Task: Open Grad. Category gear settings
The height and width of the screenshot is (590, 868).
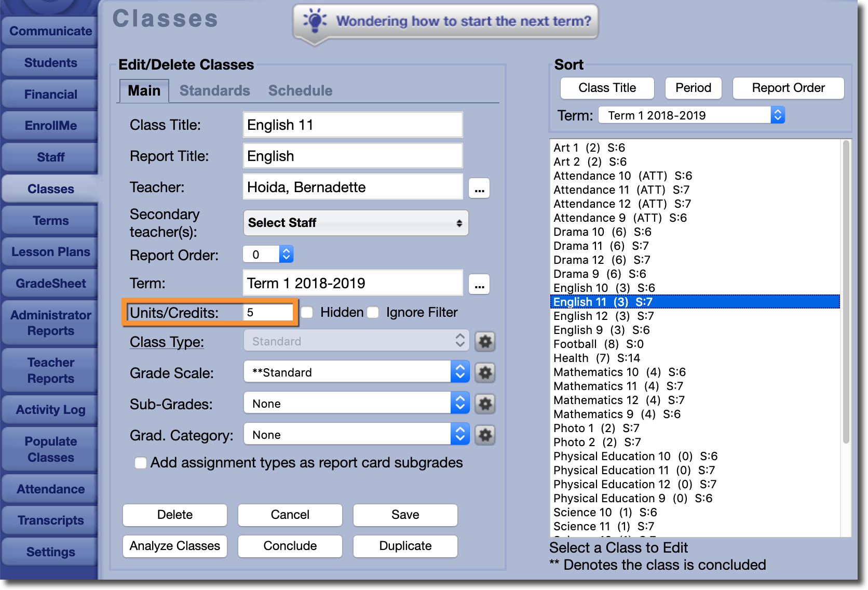Action: [485, 435]
